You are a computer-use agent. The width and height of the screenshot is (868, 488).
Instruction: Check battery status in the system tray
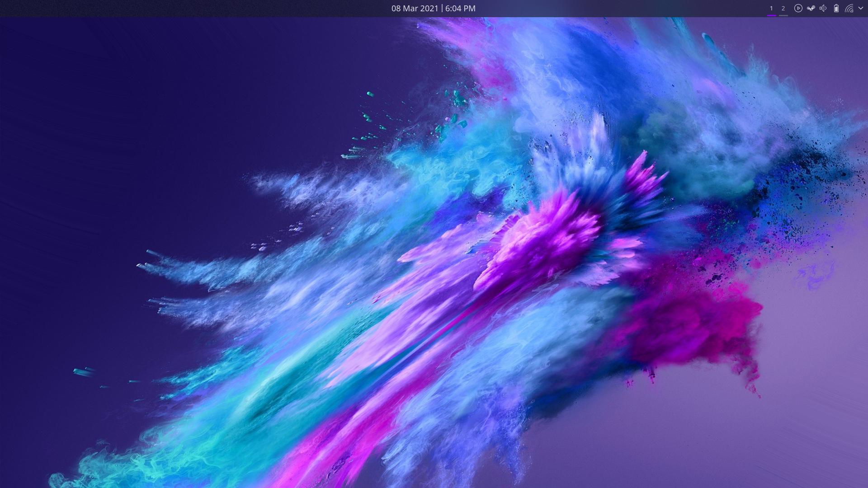tap(836, 8)
